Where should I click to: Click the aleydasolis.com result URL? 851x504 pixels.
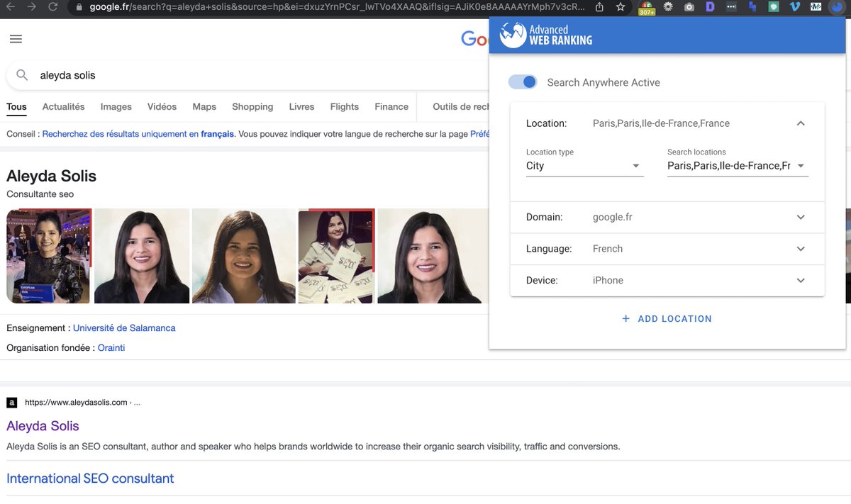click(x=82, y=403)
